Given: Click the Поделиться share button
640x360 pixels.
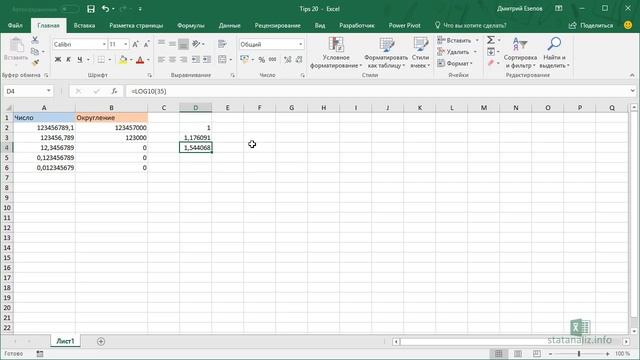Looking at the screenshot, I should point(591,25).
